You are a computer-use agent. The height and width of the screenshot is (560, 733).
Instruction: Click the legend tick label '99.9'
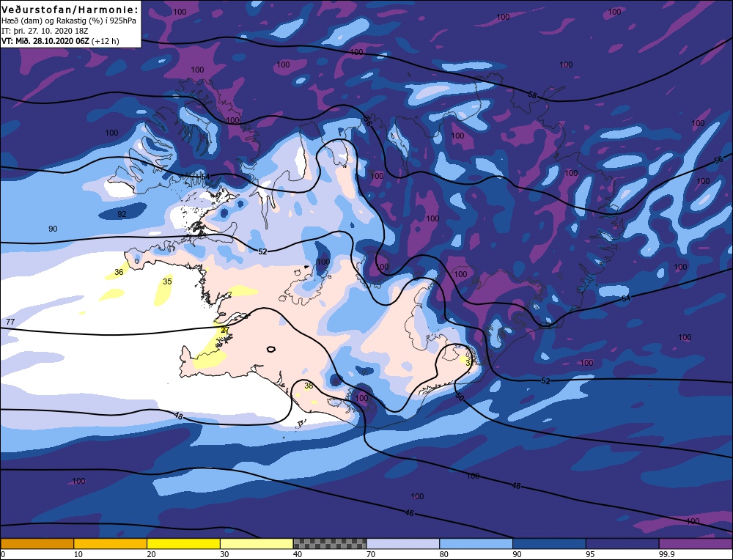click(666, 554)
